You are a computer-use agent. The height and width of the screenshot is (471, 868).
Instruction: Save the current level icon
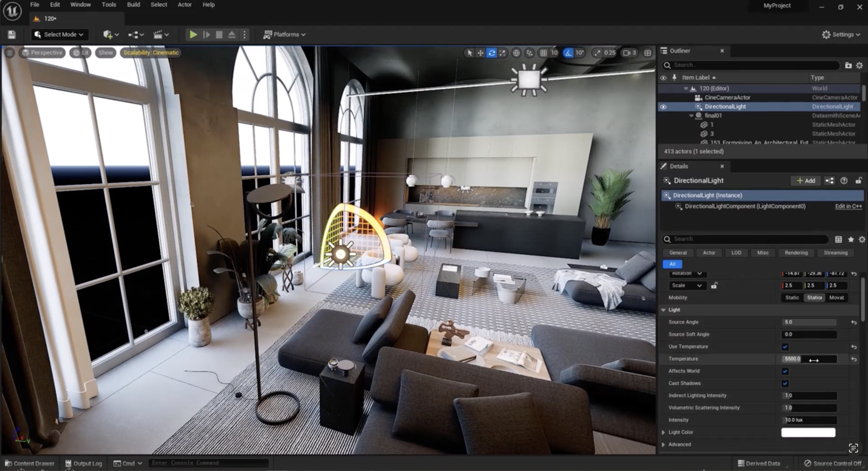[x=12, y=34]
